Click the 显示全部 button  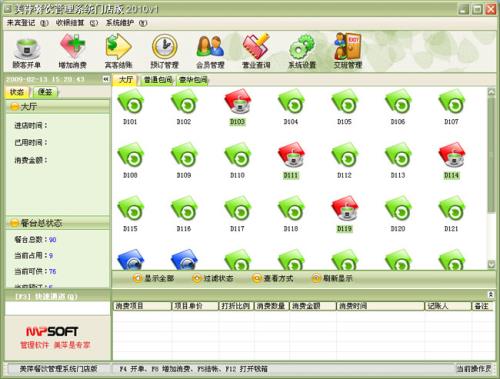[x=153, y=278]
